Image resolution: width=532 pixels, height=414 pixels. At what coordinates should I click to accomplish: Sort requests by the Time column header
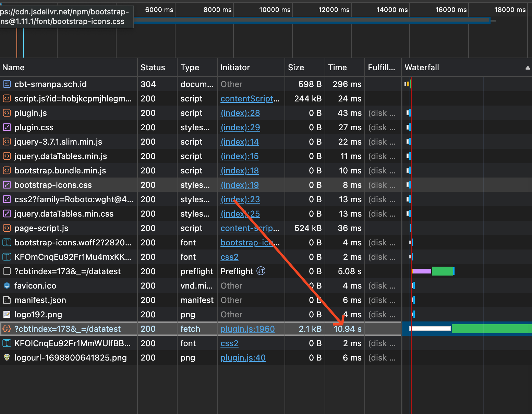tap(338, 67)
